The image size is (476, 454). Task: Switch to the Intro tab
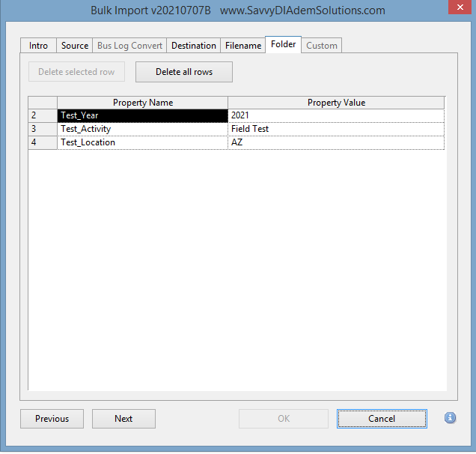(38, 46)
